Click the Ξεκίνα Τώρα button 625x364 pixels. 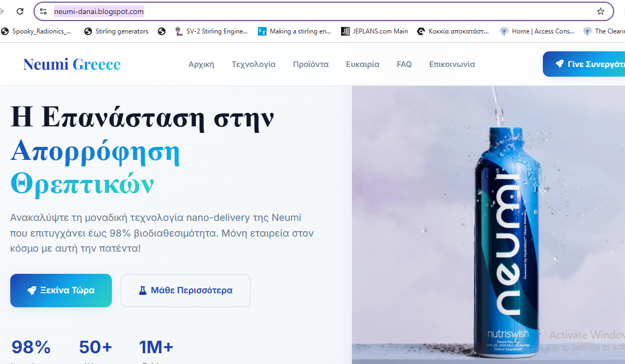[61, 291]
